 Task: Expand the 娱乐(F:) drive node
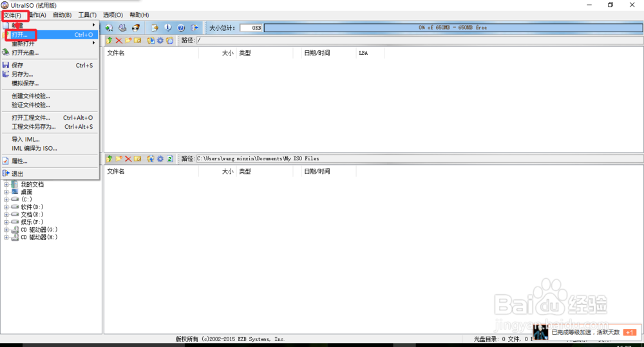pyautogui.click(x=6, y=222)
